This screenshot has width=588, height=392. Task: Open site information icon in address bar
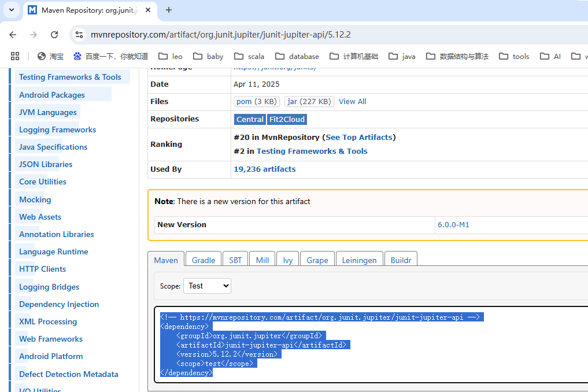(79, 35)
